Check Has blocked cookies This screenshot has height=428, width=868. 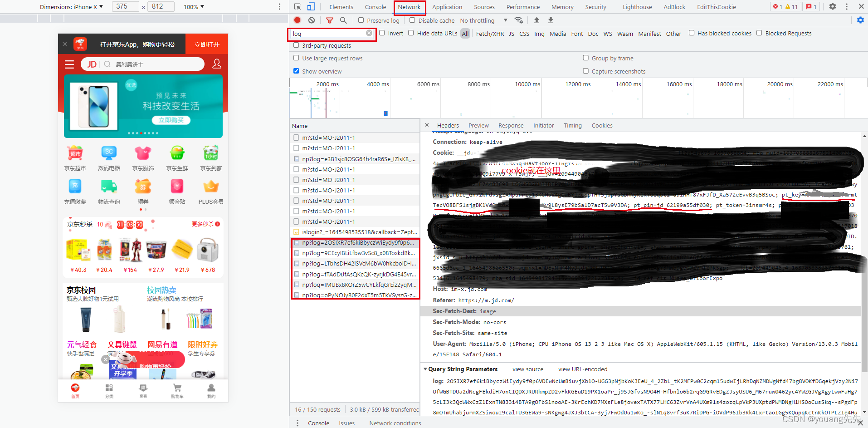pyautogui.click(x=692, y=33)
